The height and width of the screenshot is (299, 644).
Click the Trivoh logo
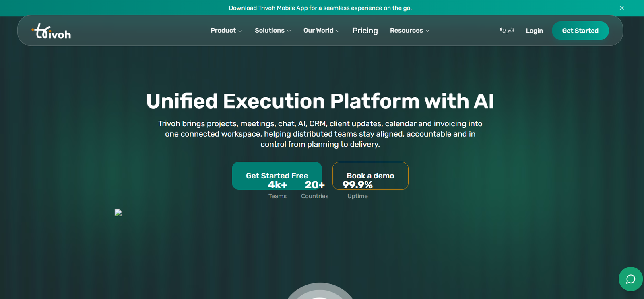[x=51, y=31]
